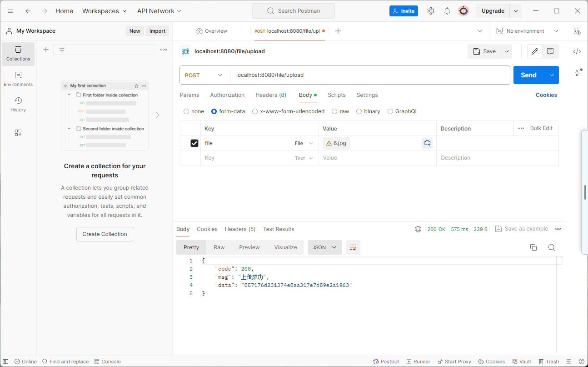This screenshot has width=588, height=367.
Task: Open response more options ellipsis
Action: 558,229
